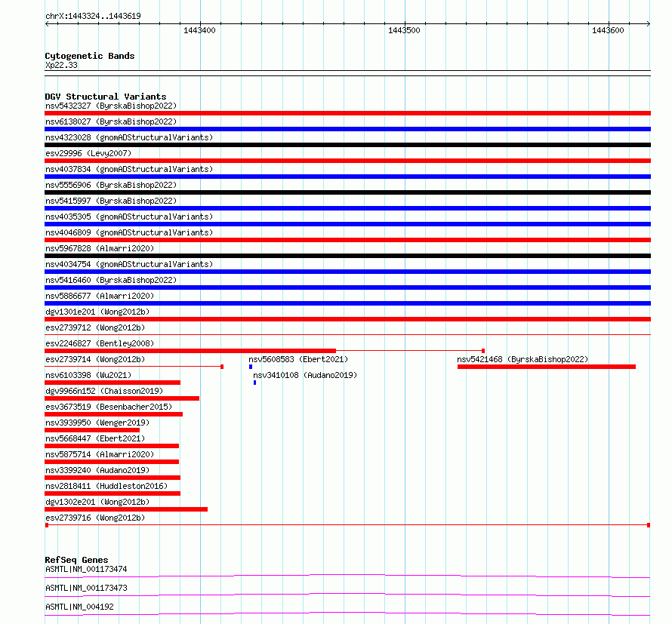The image size is (672, 624).
Task: Select the esv2739714 (Wong2012b) label
Action: point(95,359)
